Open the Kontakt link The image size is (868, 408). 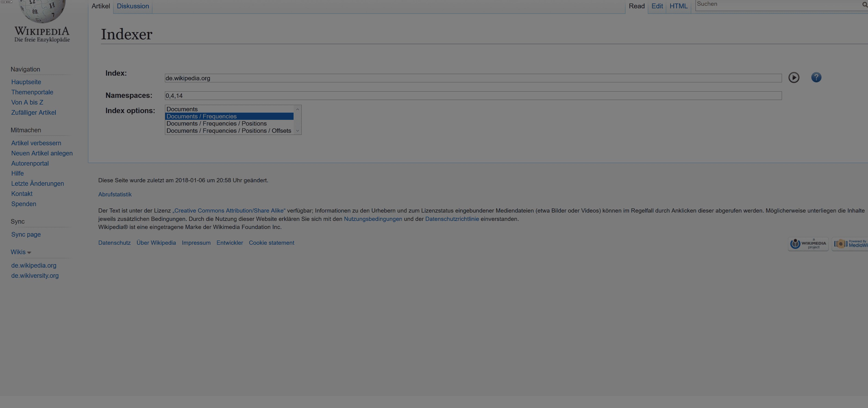22,194
